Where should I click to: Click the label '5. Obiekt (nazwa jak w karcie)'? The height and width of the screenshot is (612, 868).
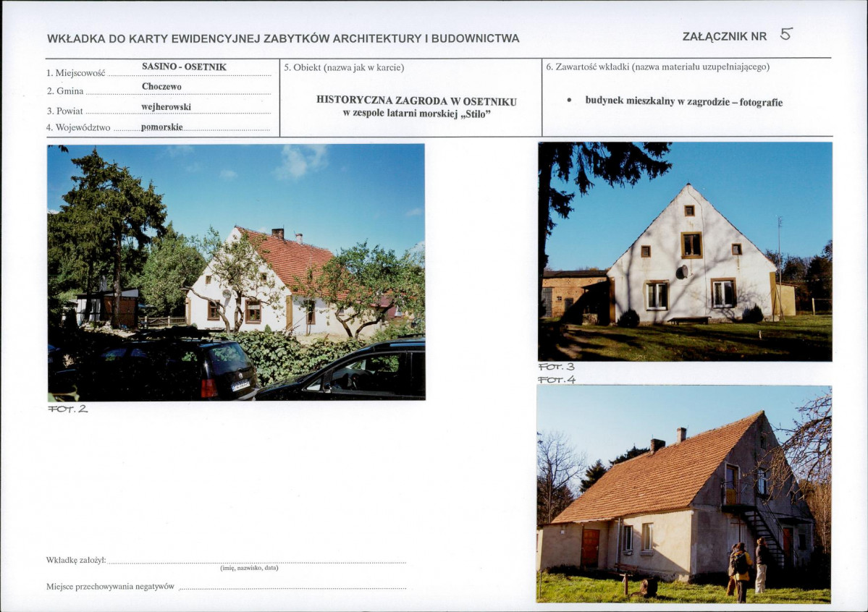pos(345,67)
